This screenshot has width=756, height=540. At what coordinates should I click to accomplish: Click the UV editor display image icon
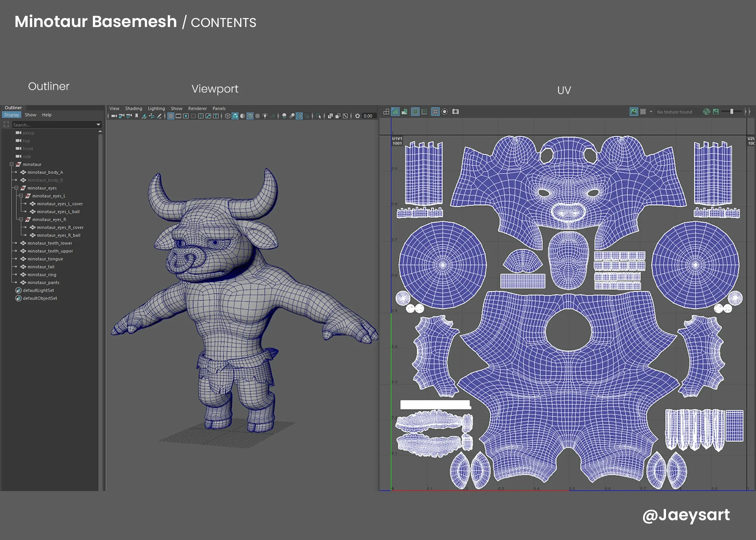tap(634, 112)
